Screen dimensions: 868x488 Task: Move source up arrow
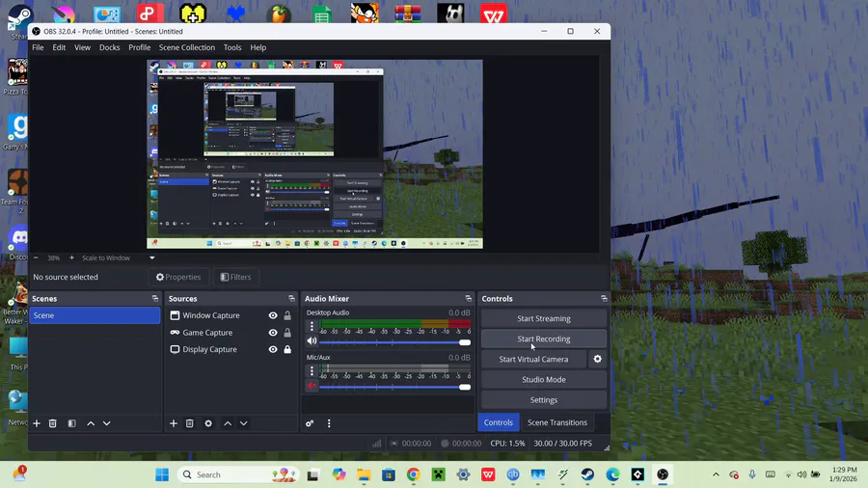click(x=228, y=423)
